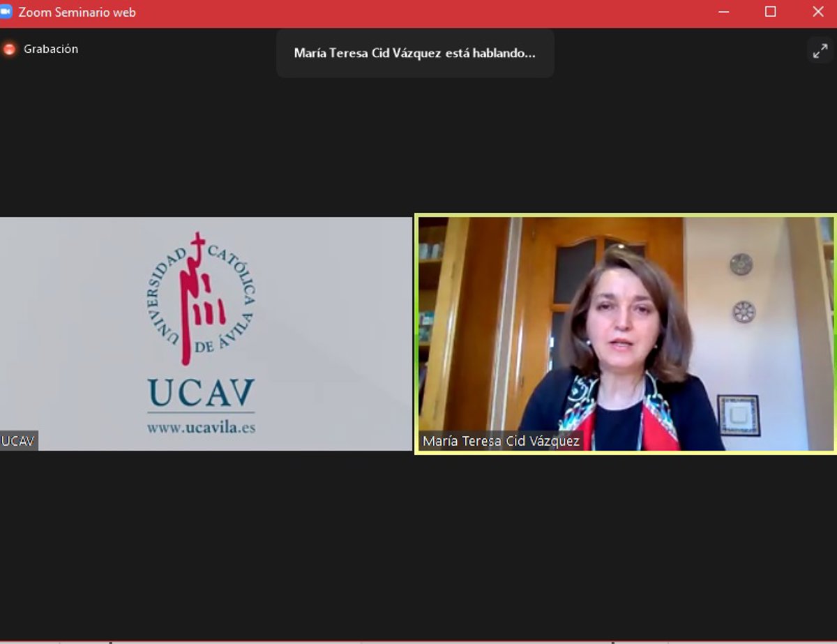Click the yellow active-speaker border of video
The height and width of the screenshot is (644, 837).
[x=626, y=215]
